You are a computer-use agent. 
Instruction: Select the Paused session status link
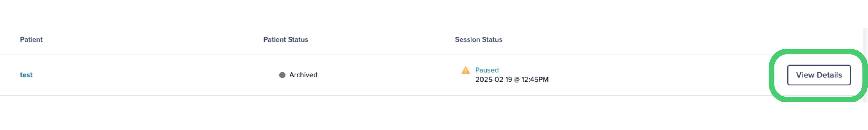pos(487,70)
